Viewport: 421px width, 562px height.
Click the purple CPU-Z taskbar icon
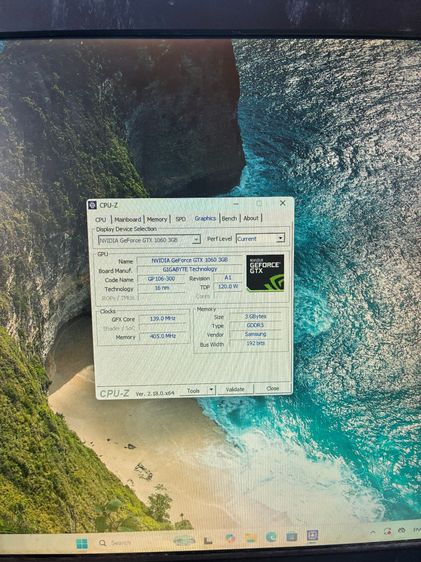coord(312,535)
